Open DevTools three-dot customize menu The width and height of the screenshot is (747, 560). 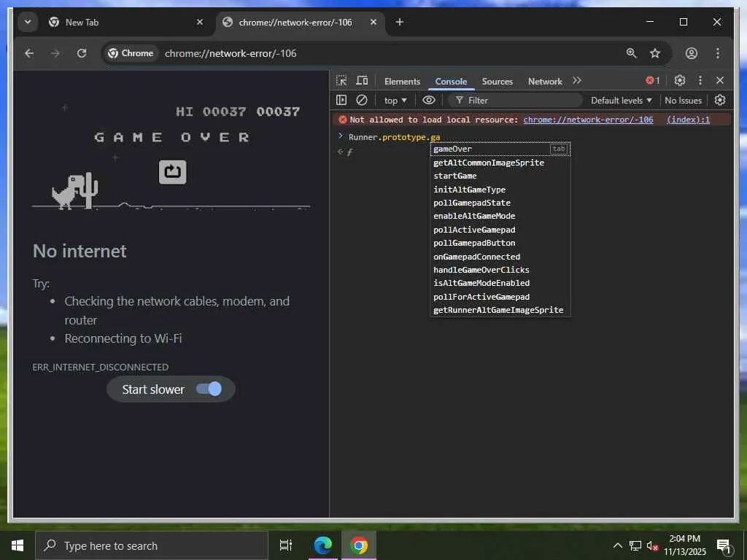(700, 80)
